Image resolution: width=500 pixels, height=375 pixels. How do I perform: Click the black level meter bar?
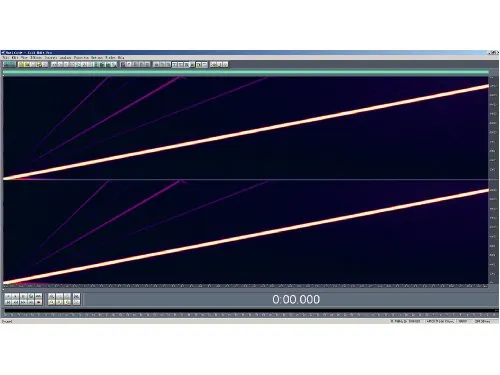[250, 311]
